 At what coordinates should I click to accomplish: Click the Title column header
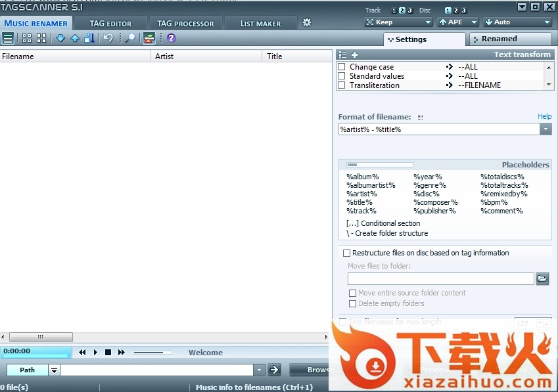[297, 56]
